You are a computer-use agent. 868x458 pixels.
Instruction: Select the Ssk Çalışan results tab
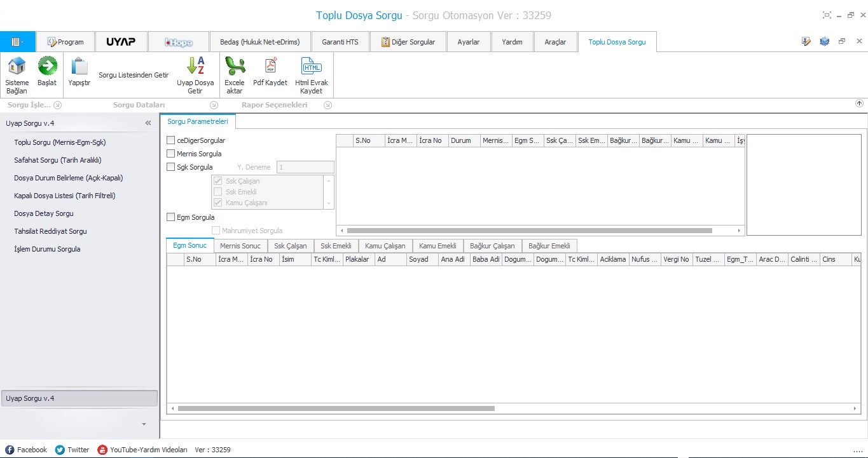291,246
